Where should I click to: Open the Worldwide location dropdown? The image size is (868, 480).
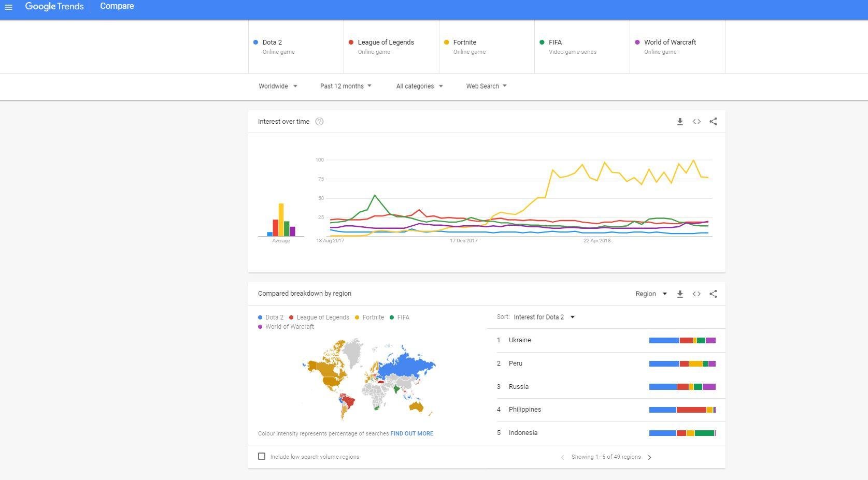(278, 86)
